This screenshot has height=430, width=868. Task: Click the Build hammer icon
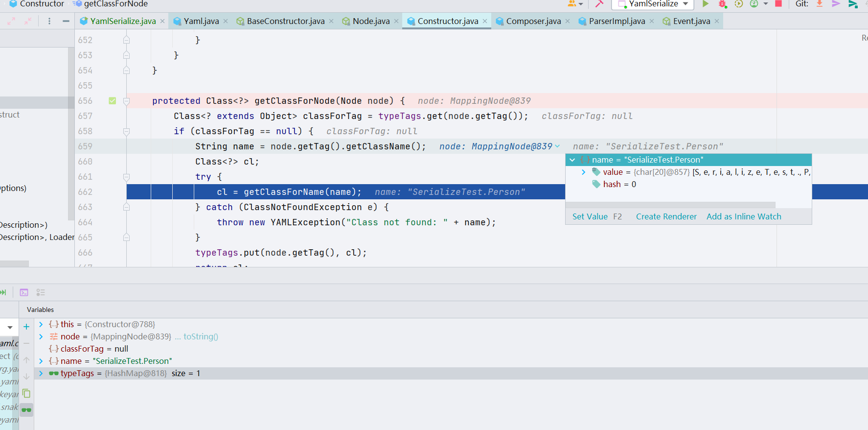click(599, 4)
